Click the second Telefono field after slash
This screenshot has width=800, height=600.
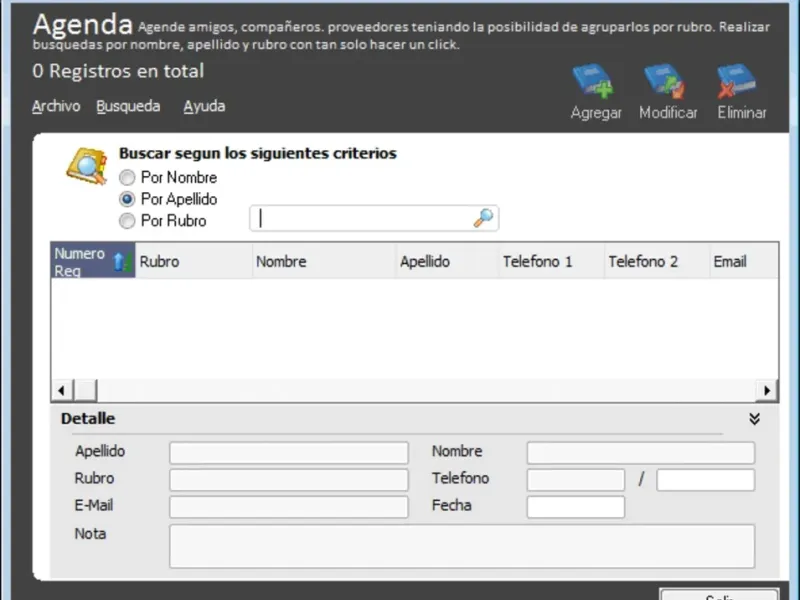[706, 480]
